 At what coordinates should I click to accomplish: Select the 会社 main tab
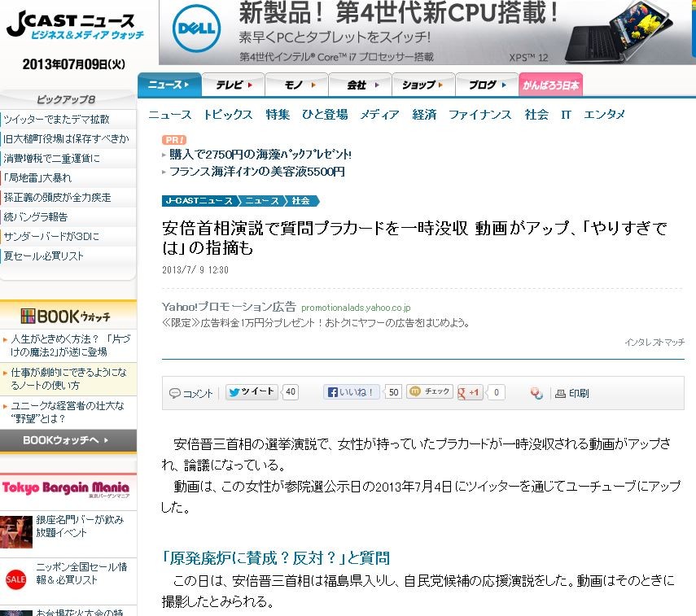(x=361, y=85)
